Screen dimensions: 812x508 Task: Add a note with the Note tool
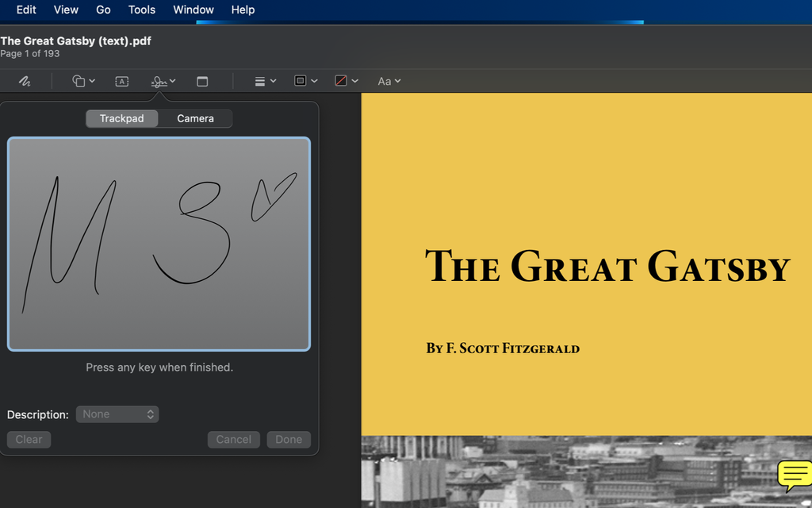(x=202, y=81)
